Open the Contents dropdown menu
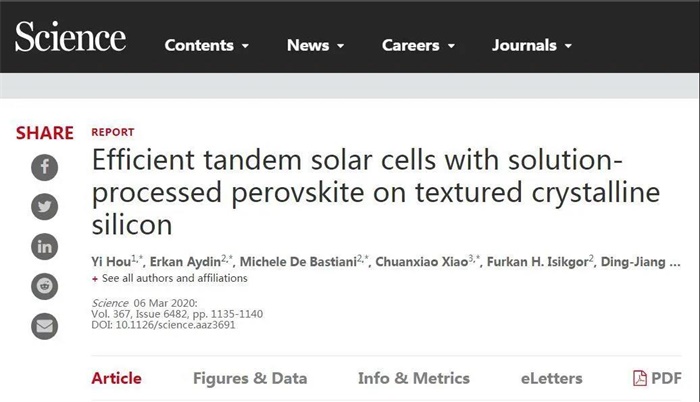 (x=207, y=46)
